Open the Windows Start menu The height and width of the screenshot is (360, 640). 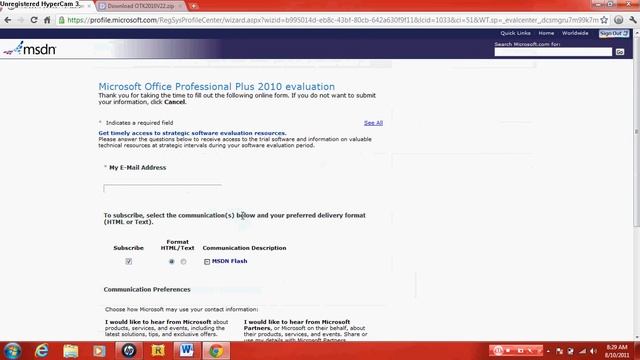tap(12, 351)
